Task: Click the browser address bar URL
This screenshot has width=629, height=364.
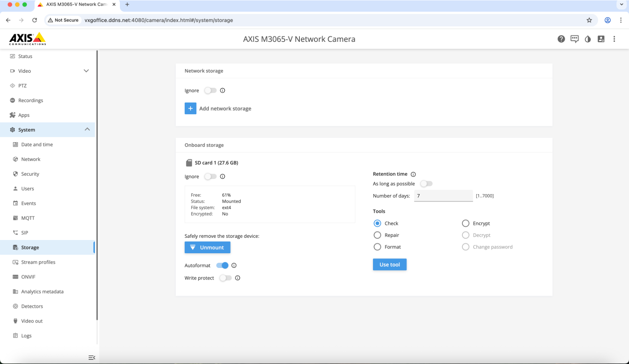Action: 159,20
